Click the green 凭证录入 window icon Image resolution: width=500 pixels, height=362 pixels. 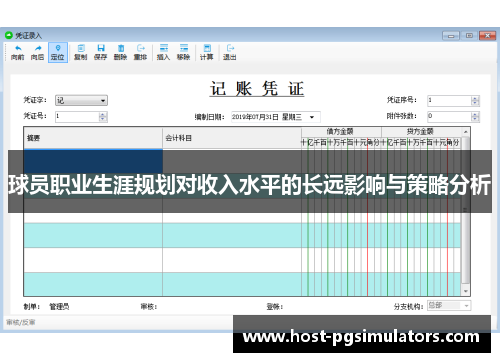(9, 35)
